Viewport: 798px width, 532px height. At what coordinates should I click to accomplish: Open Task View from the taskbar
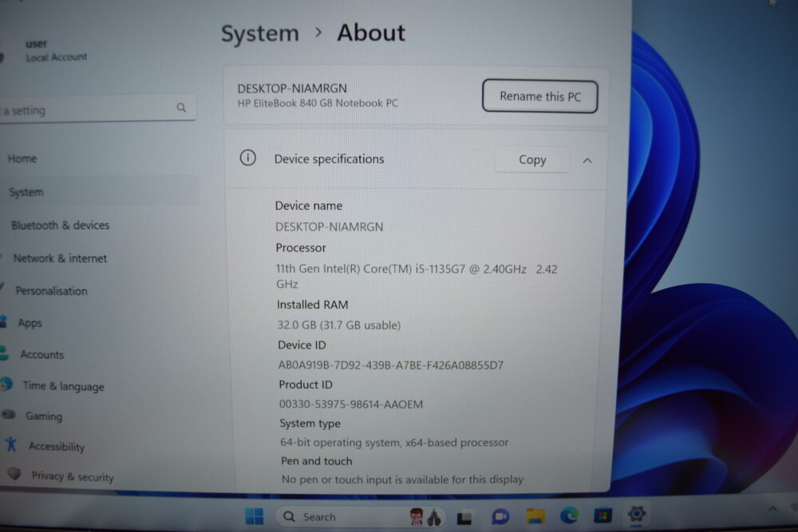pyautogui.click(x=464, y=518)
